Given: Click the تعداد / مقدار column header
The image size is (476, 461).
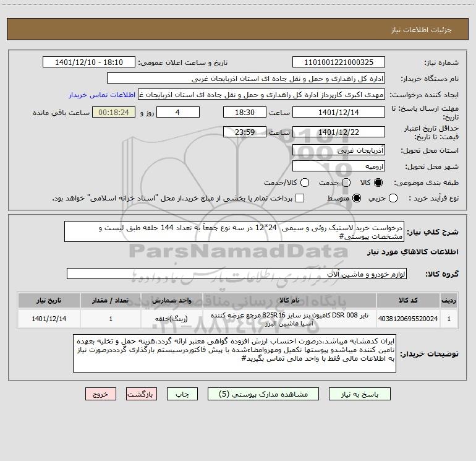Looking at the screenshot, I should tap(111, 301).
